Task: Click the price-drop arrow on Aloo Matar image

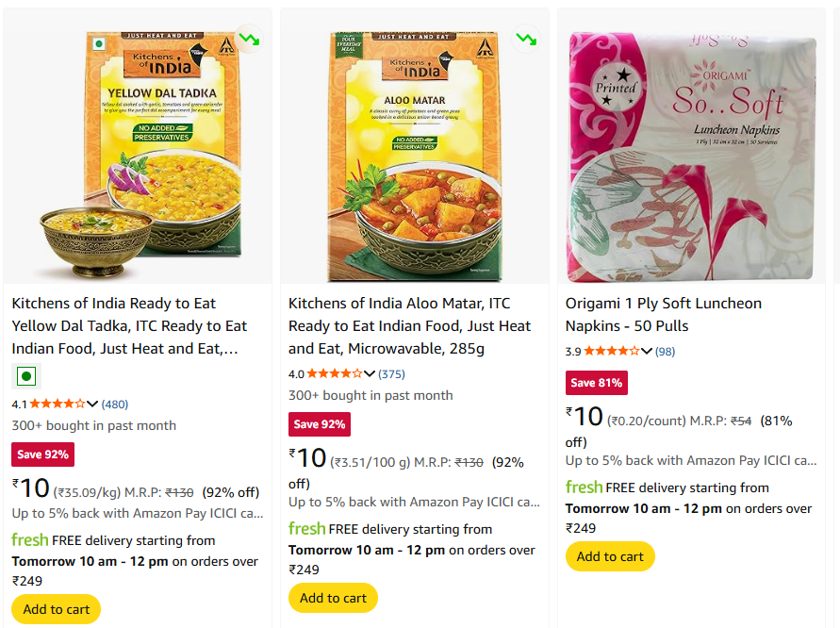Action: pos(526,39)
